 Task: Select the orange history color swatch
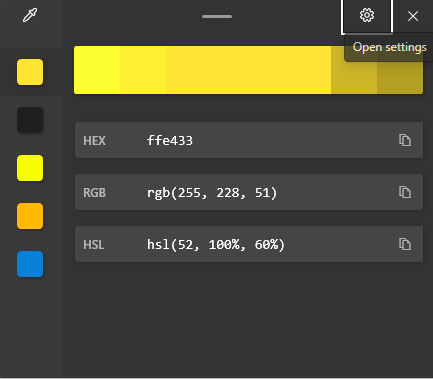[x=30, y=216]
